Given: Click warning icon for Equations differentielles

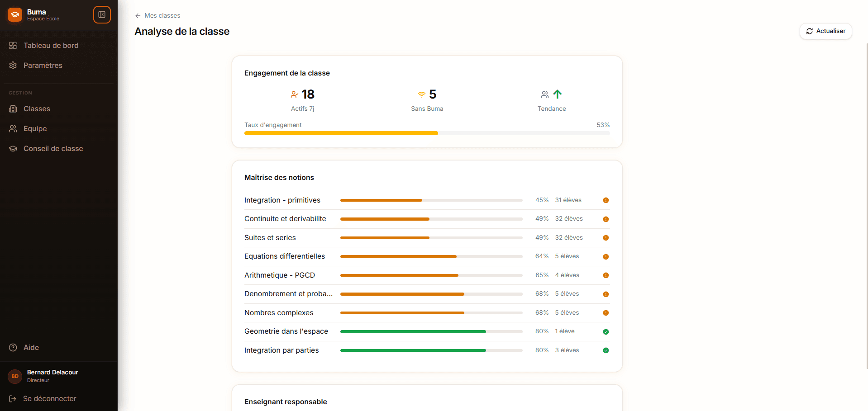Looking at the screenshot, I should pos(606,257).
